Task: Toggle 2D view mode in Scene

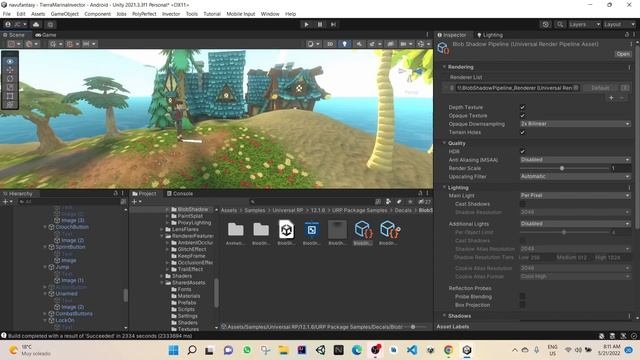Action: [x=330, y=44]
